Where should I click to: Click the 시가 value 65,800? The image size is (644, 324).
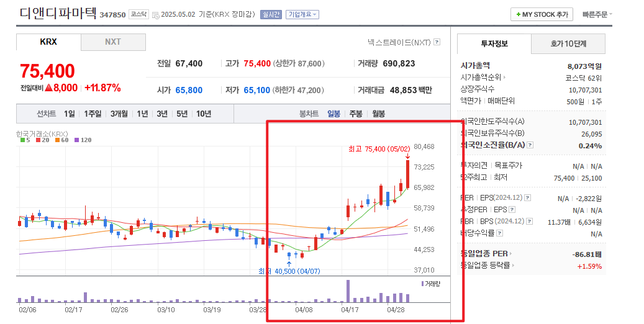pos(189,91)
